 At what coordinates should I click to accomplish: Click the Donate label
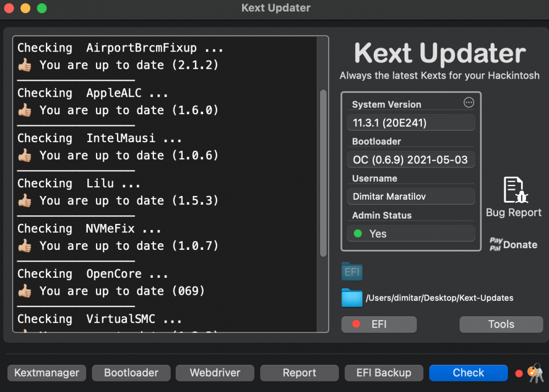(520, 244)
